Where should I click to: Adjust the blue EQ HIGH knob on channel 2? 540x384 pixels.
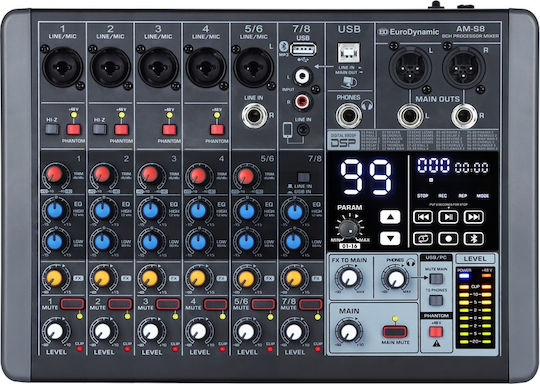pyautogui.click(x=102, y=210)
